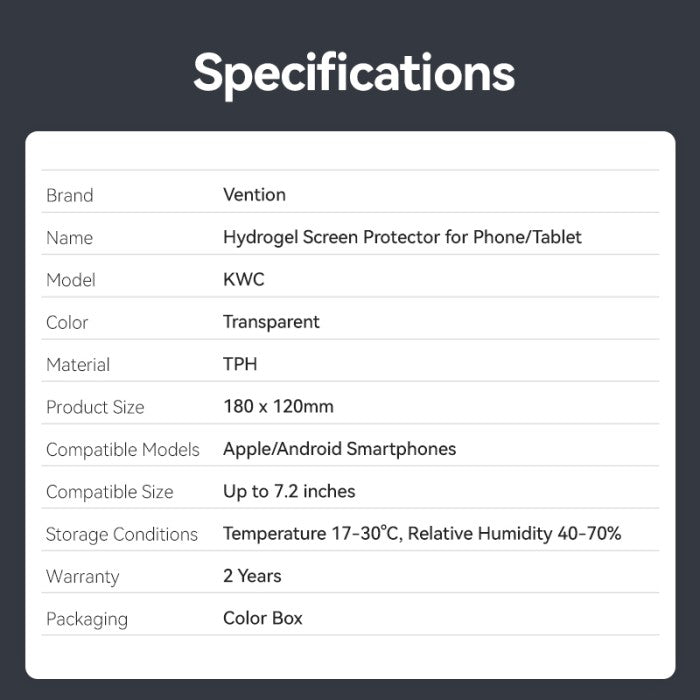Screen dimensions: 700x700
Task: Select the Material label
Action: 78,365
